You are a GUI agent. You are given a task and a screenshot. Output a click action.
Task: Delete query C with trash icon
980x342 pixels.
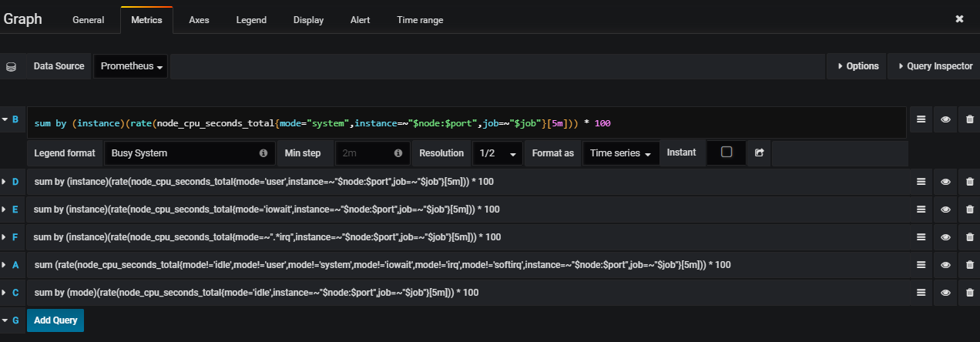[x=969, y=293]
